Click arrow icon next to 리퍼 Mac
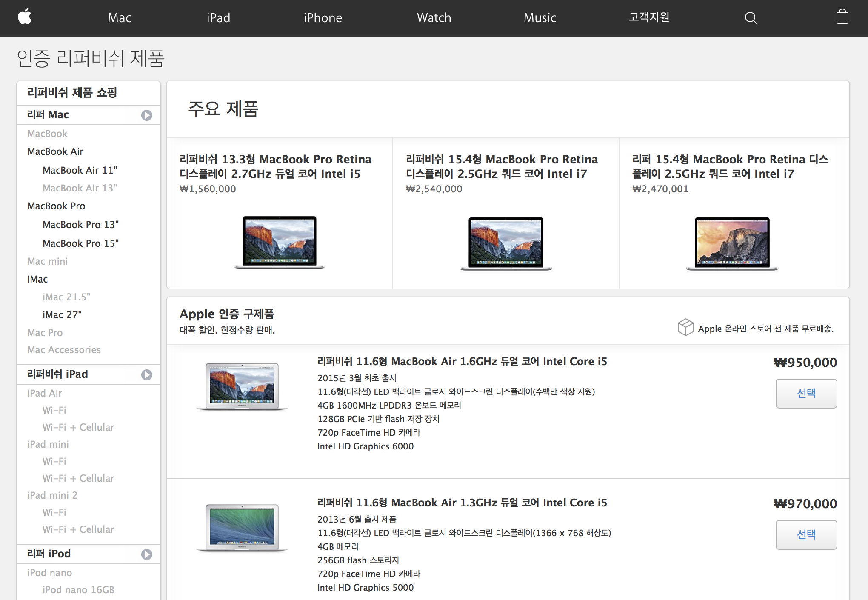This screenshot has width=868, height=600. pyautogui.click(x=147, y=115)
